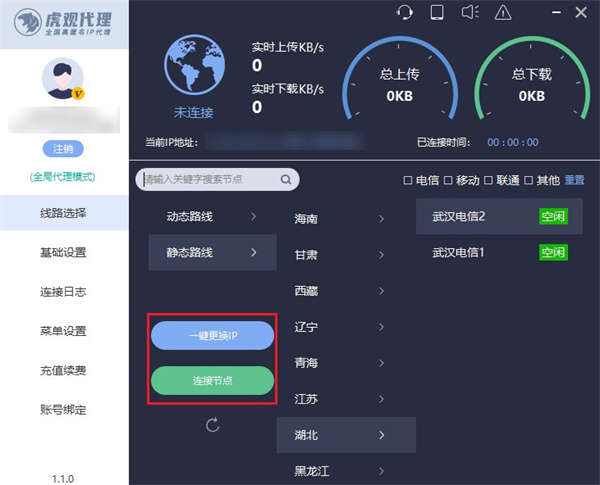Click the 实时下载KB/s label
600x485 pixels.
click(x=288, y=89)
